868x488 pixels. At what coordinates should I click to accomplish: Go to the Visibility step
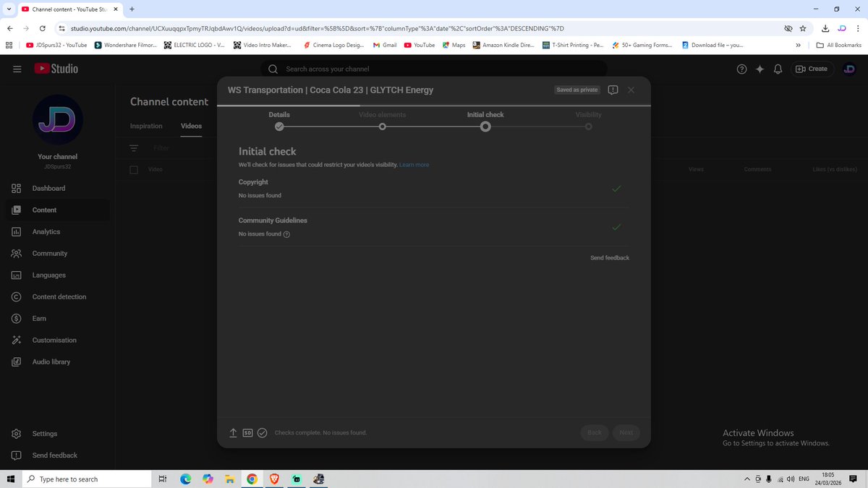tap(588, 121)
